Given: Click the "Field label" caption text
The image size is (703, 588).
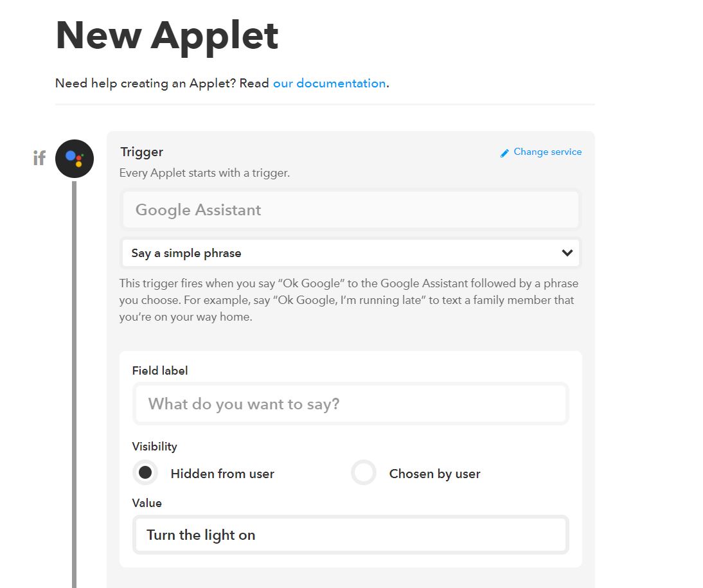Looking at the screenshot, I should (x=160, y=371).
